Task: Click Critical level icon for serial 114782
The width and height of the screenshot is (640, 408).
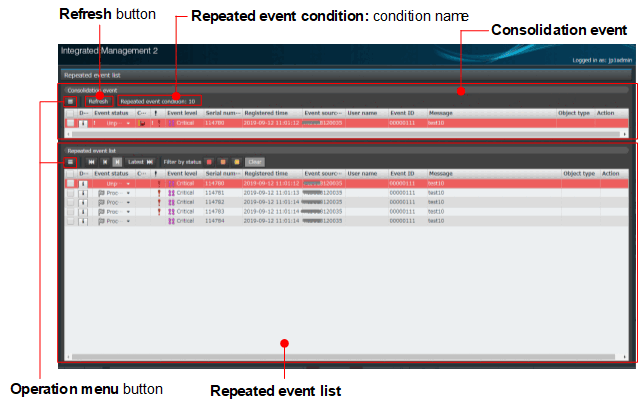Action: click(171, 202)
